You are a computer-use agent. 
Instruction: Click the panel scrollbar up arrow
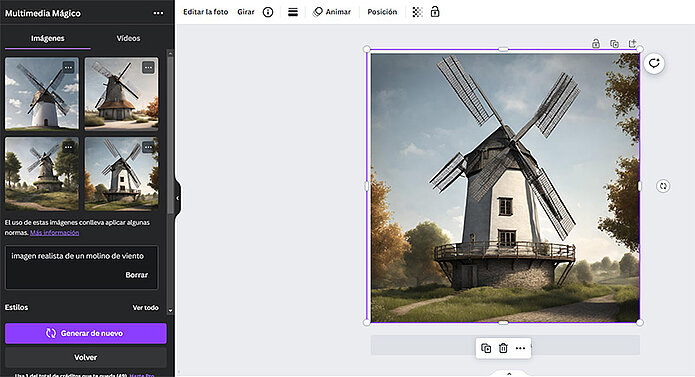point(170,53)
